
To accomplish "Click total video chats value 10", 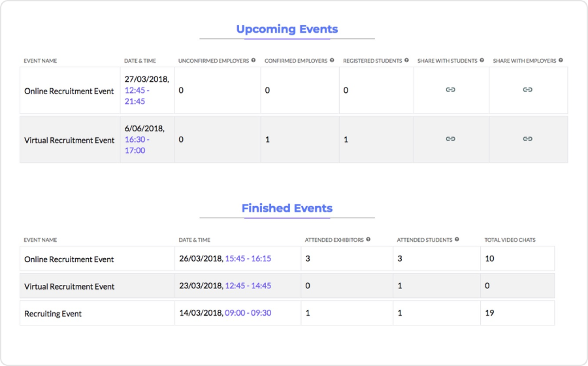I will pos(489,258).
